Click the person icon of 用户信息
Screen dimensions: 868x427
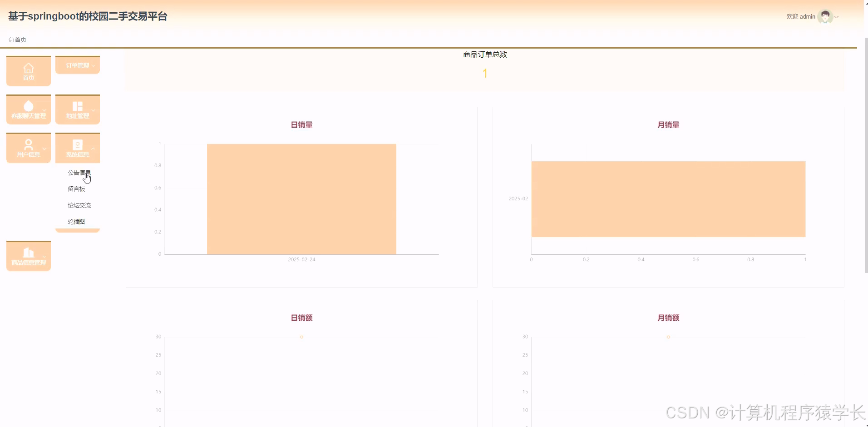(x=29, y=144)
